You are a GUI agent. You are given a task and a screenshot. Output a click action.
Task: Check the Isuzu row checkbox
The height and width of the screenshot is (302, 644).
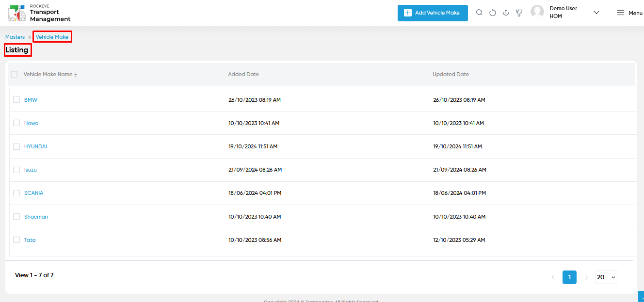click(16, 170)
